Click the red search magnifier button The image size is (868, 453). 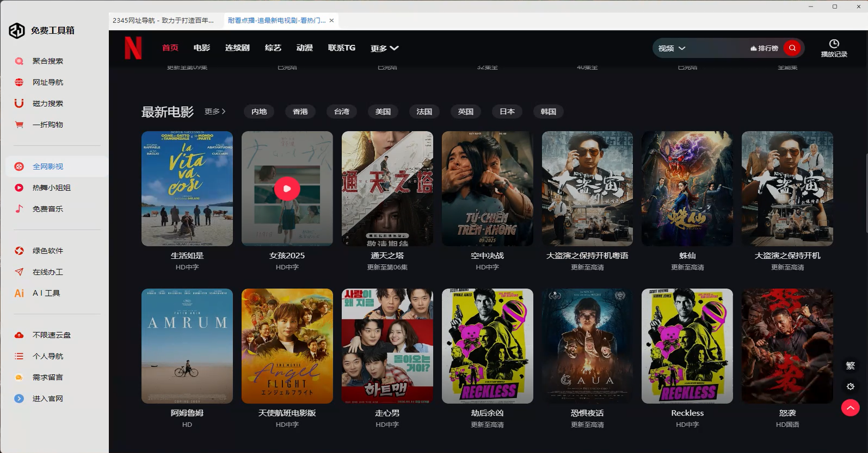(792, 48)
